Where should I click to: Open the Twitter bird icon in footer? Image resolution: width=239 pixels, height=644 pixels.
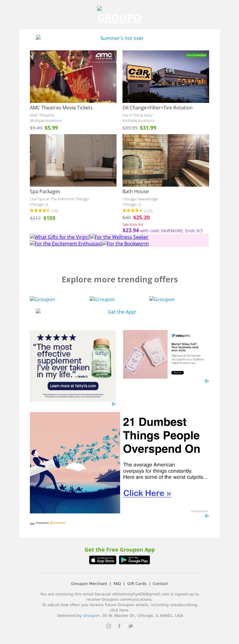(x=130, y=626)
